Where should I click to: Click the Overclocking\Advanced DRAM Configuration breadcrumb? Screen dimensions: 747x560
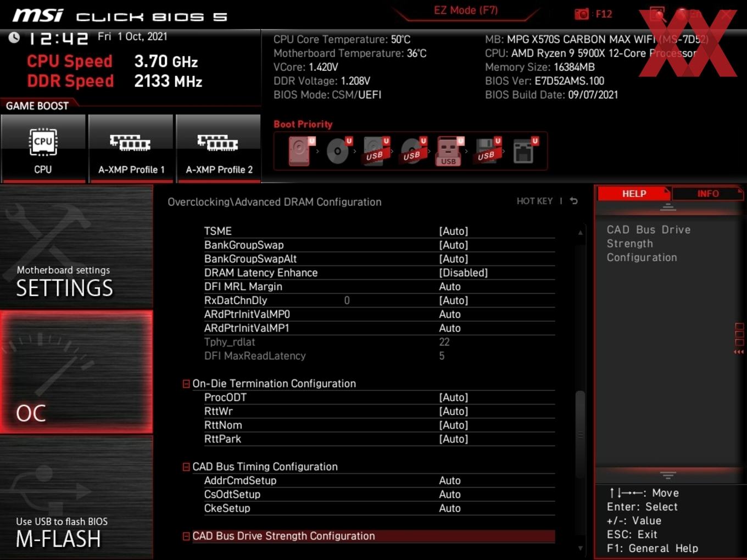coord(275,202)
